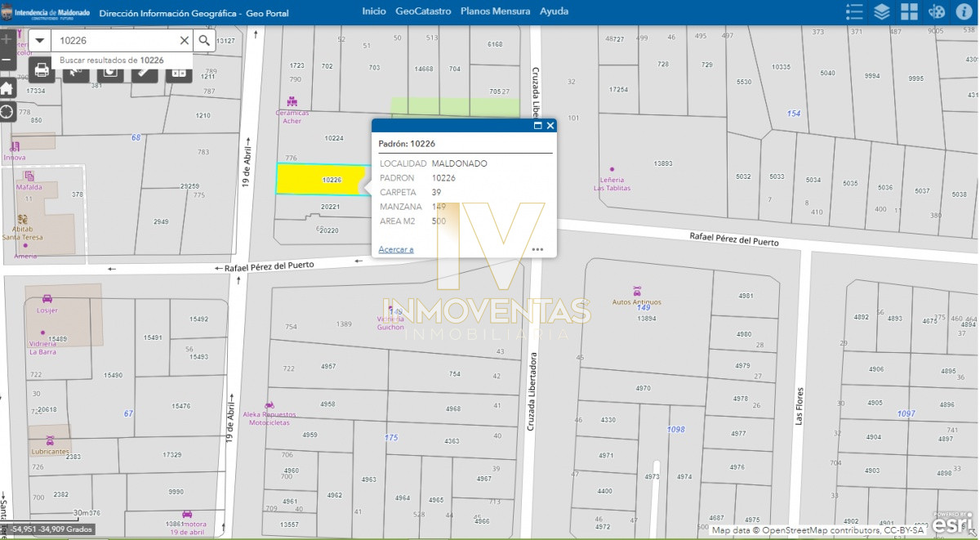The height and width of the screenshot is (540, 980).
Task: Open the Info panel
Action: pos(964,11)
